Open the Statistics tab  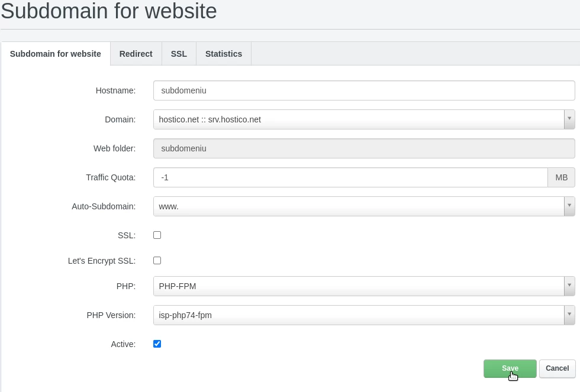(x=223, y=54)
